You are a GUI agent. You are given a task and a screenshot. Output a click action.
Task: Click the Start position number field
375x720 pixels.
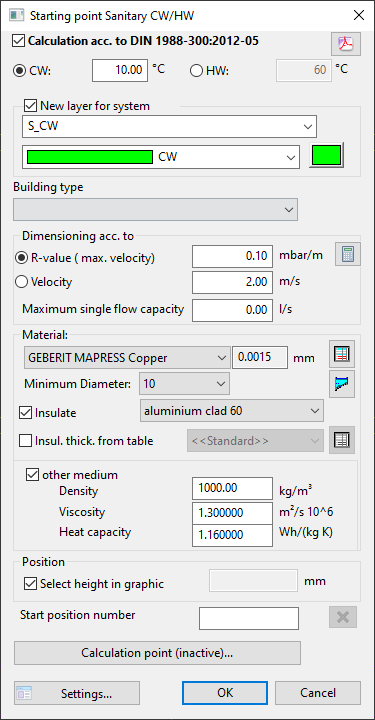pyautogui.click(x=249, y=618)
